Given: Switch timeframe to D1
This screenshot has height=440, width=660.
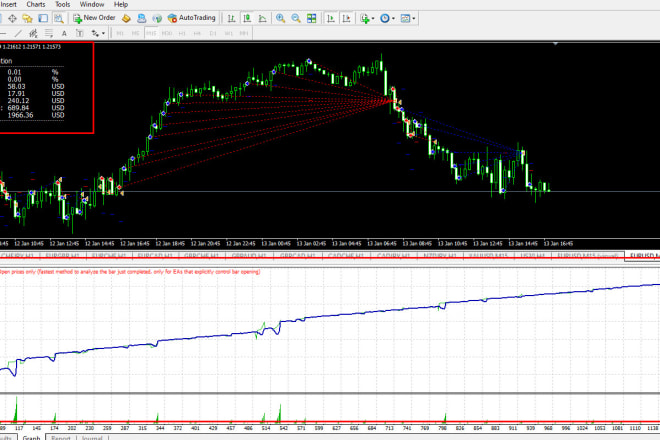Looking at the screenshot, I should (213, 33).
